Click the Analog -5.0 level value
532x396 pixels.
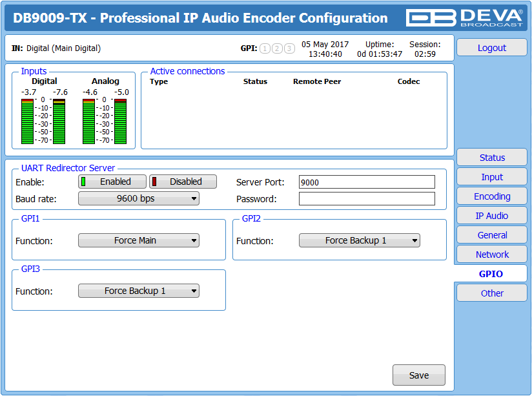coord(121,92)
